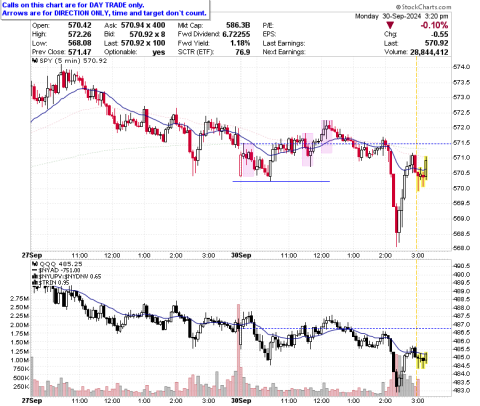The width and height of the screenshot is (480, 406).
Task: Click the Fwd Dividend value 6.72255
Action: [236, 34]
